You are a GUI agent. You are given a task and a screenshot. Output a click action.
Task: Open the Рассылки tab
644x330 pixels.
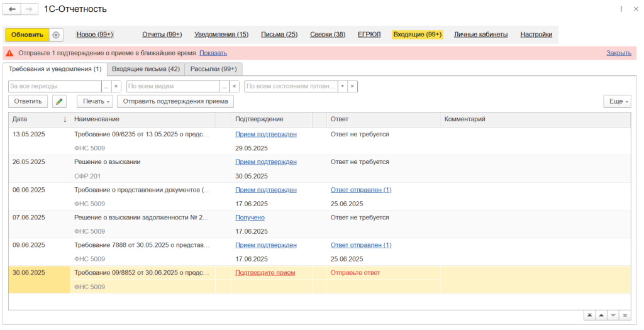pyautogui.click(x=213, y=69)
